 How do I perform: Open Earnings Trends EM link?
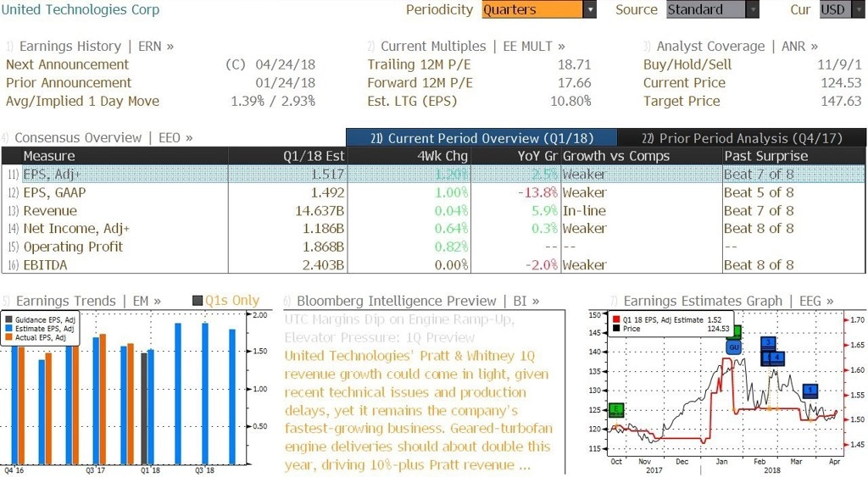click(88, 301)
